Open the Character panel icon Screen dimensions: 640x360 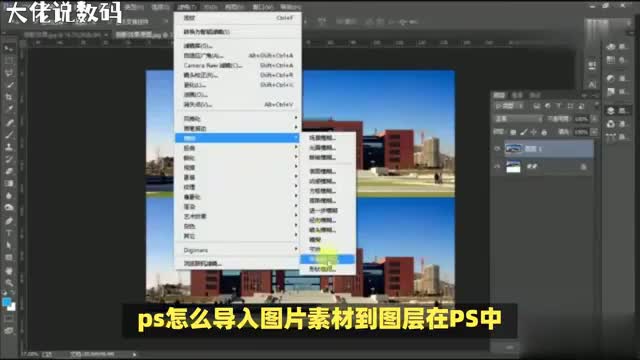[x=592, y=84]
